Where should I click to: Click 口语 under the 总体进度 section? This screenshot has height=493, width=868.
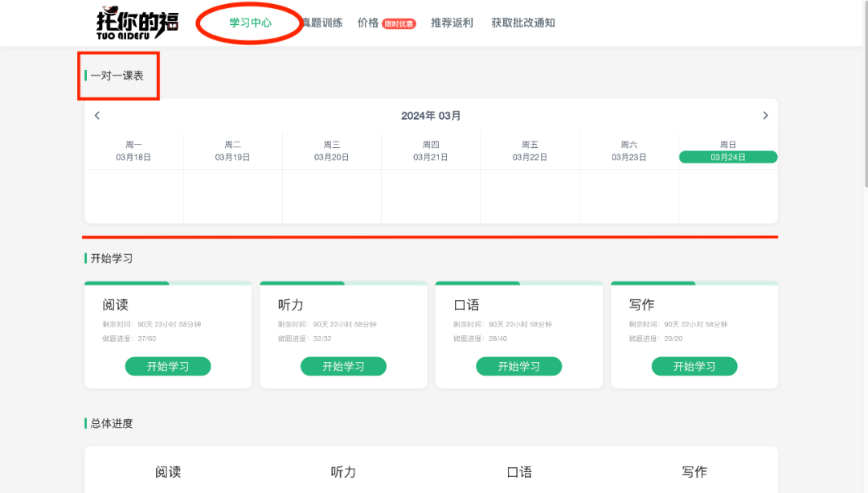pyautogui.click(x=518, y=472)
